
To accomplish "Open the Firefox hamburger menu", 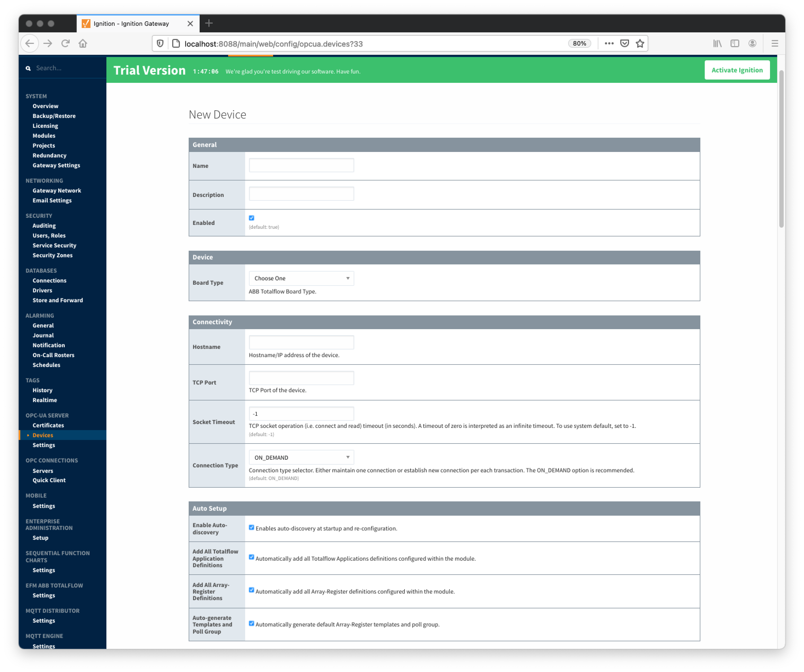I will (x=774, y=43).
